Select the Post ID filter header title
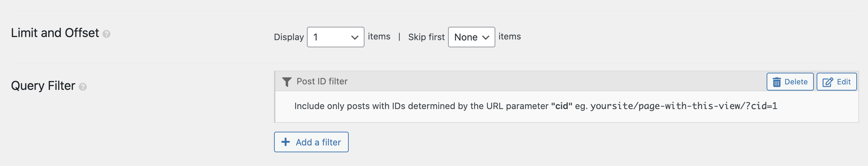Viewport: 868px width, 166px height. point(322,81)
